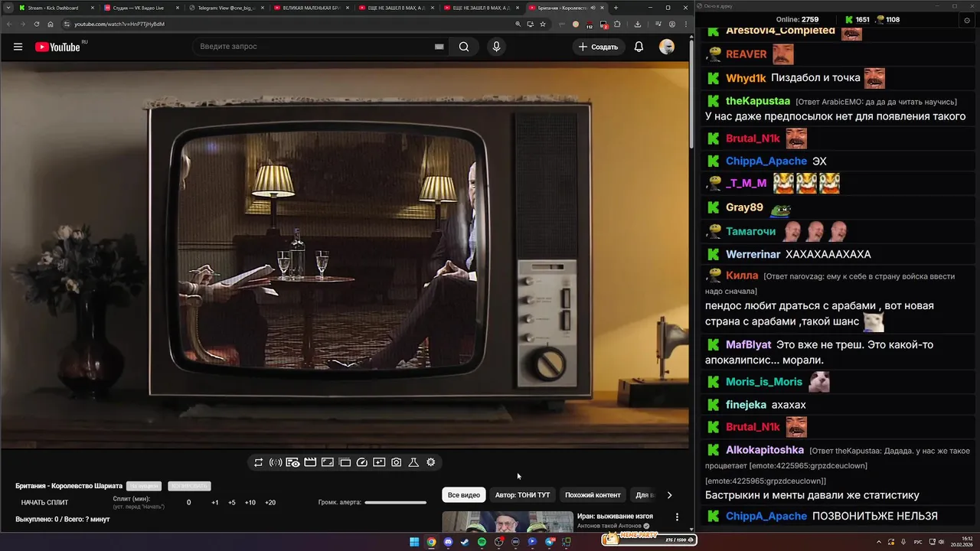Click username Werrerinar in chat

753,254
